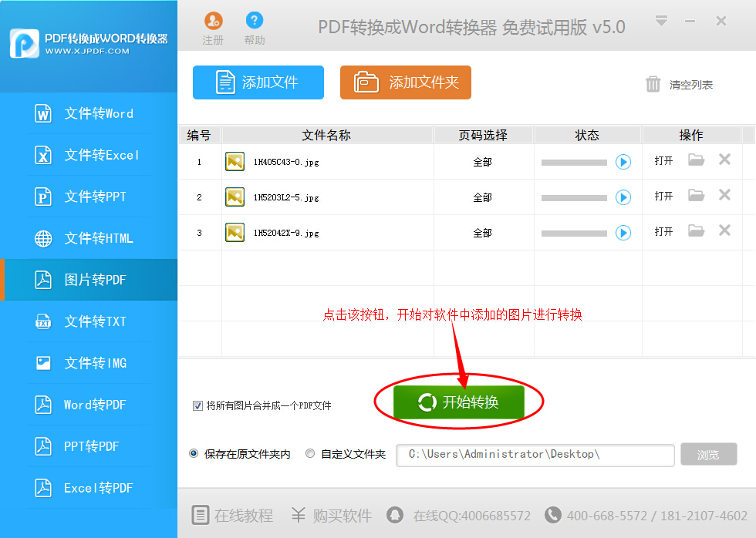The image size is (756, 538).
Task: Select 图片转PDF in sidebar
Action: (89, 280)
